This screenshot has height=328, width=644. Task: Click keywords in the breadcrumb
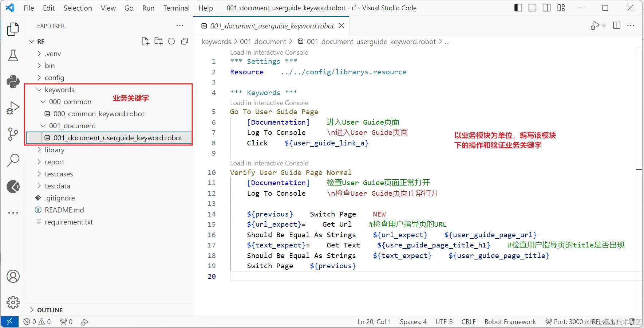point(216,42)
